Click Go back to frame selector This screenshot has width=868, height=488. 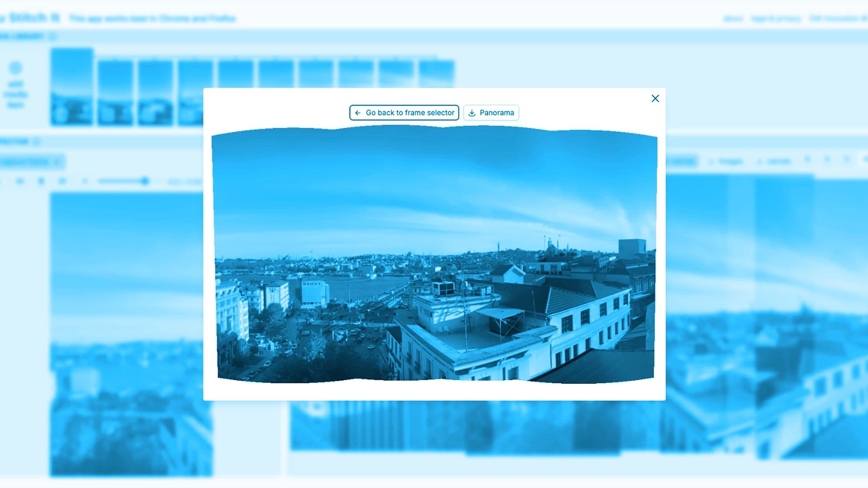click(404, 113)
